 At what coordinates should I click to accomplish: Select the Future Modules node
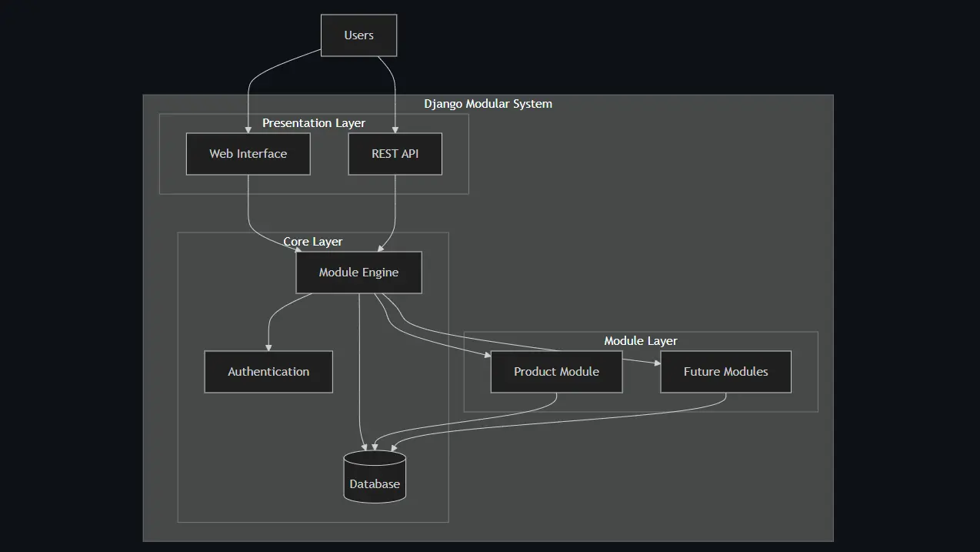point(725,372)
